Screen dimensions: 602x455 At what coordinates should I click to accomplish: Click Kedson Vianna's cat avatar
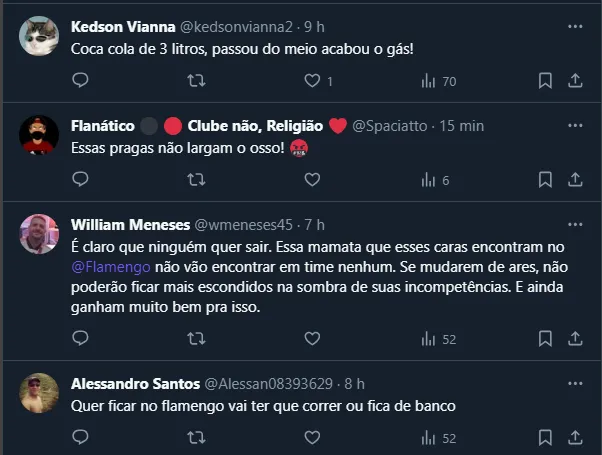point(39,36)
